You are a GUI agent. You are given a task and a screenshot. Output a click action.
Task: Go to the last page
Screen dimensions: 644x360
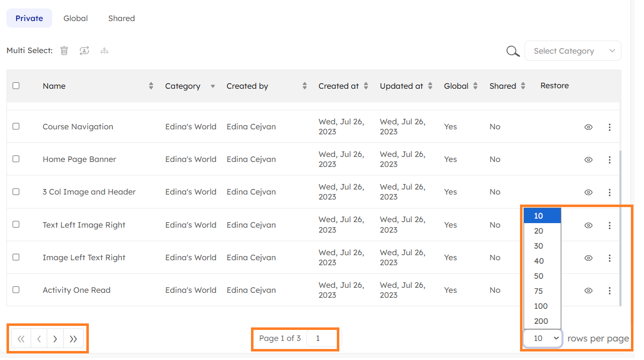(x=73, y=339)
